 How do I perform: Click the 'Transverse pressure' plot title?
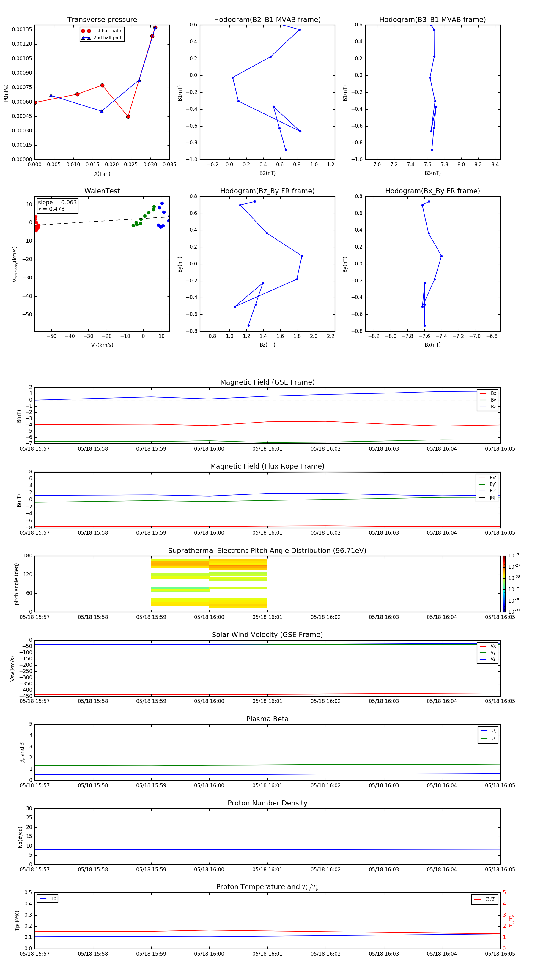tap(102, 20)
